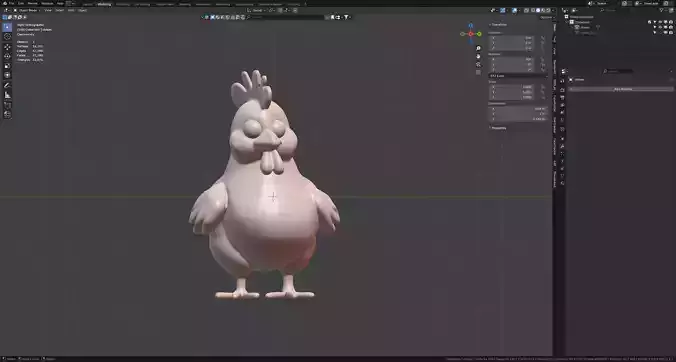
Task: Switch to the Layout workspace tab
Action: [x=88, y=4]
